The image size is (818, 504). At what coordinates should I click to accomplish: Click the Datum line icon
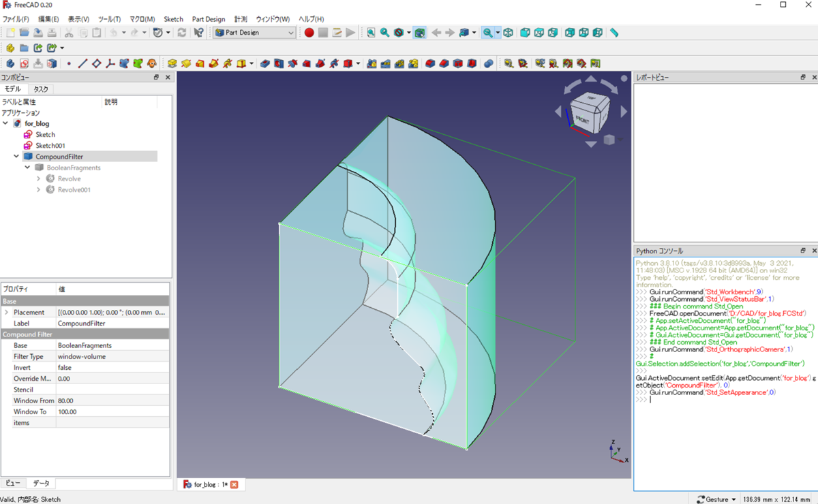(x=82, y=63)
